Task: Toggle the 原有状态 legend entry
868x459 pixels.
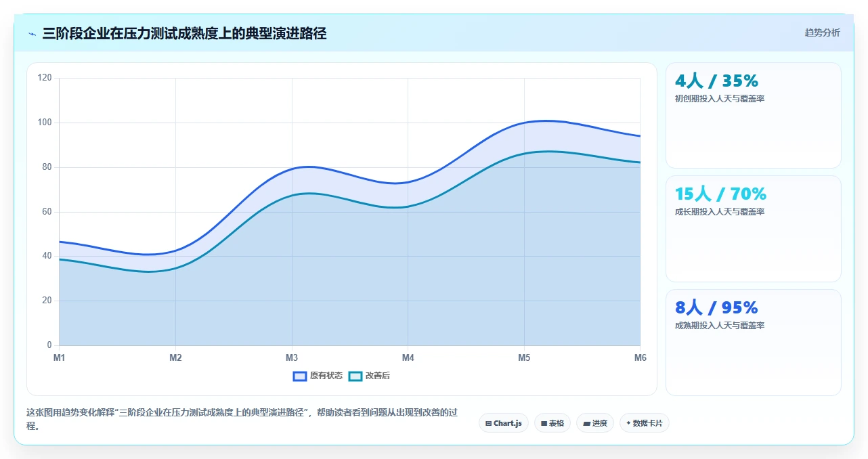Action: 318,376
